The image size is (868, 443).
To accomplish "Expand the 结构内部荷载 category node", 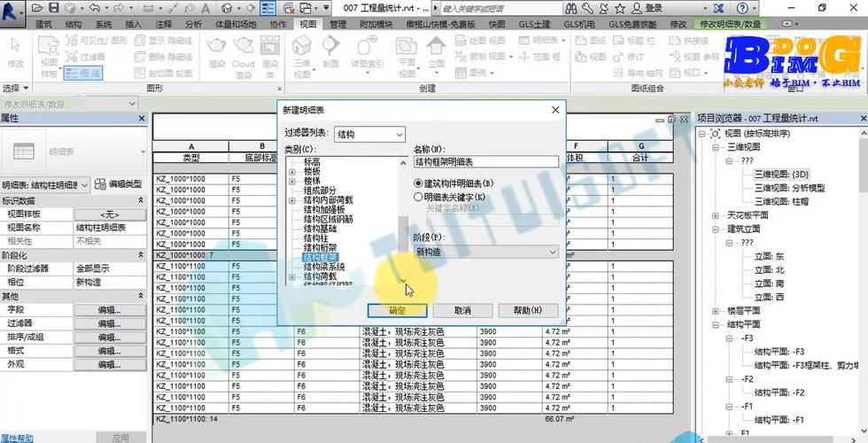I will [291, 200].
